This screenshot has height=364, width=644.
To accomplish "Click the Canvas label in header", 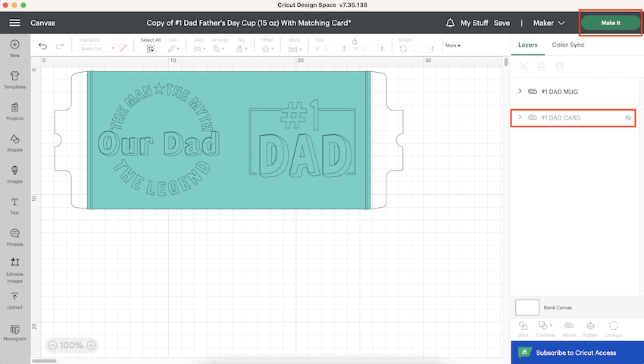I will coord(42,23).
